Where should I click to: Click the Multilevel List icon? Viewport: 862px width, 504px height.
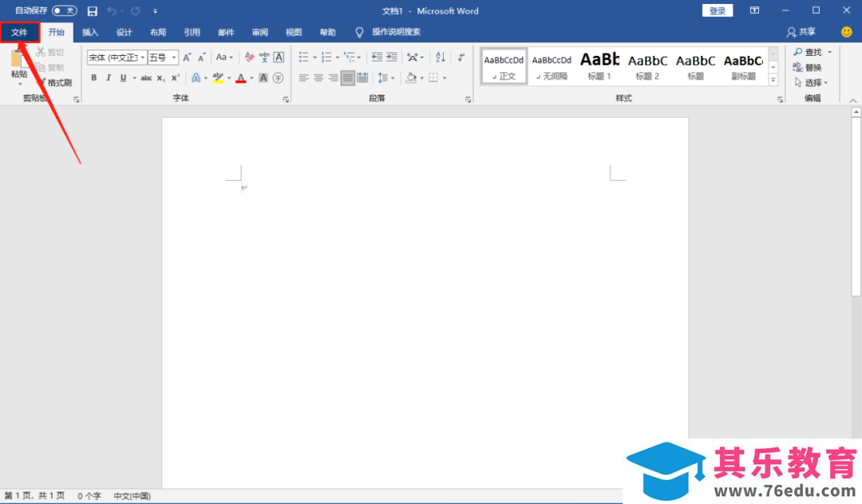click(x=349, y=57)
